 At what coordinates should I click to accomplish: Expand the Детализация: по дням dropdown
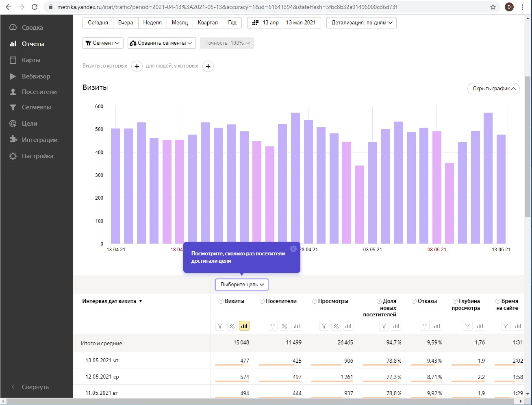click(x=361, y=23)
